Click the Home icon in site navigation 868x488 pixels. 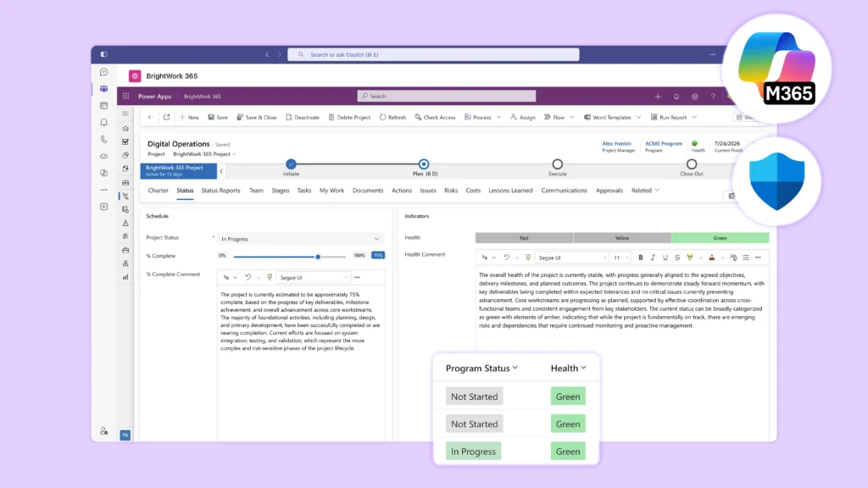pyautogui.click(x=125, y=129)
